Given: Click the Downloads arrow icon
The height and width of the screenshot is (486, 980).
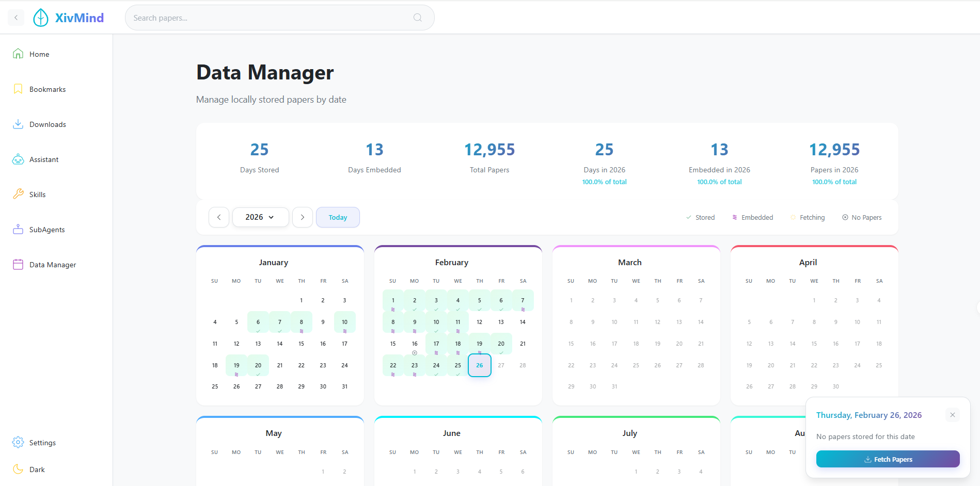Looking at the screenshot, I should pyautogui.click(x=18, y=124).
